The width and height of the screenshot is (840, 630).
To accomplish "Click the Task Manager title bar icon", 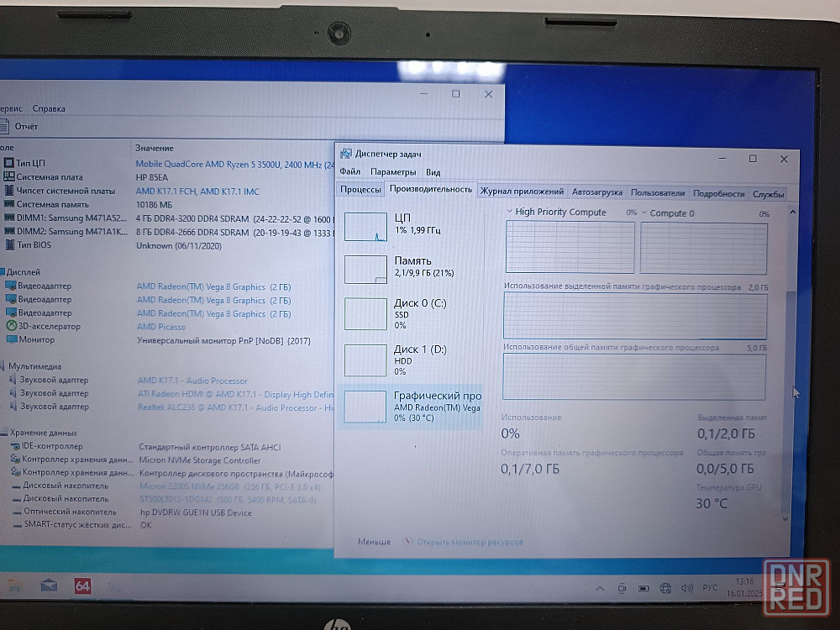I will click(x=346, y=154).
